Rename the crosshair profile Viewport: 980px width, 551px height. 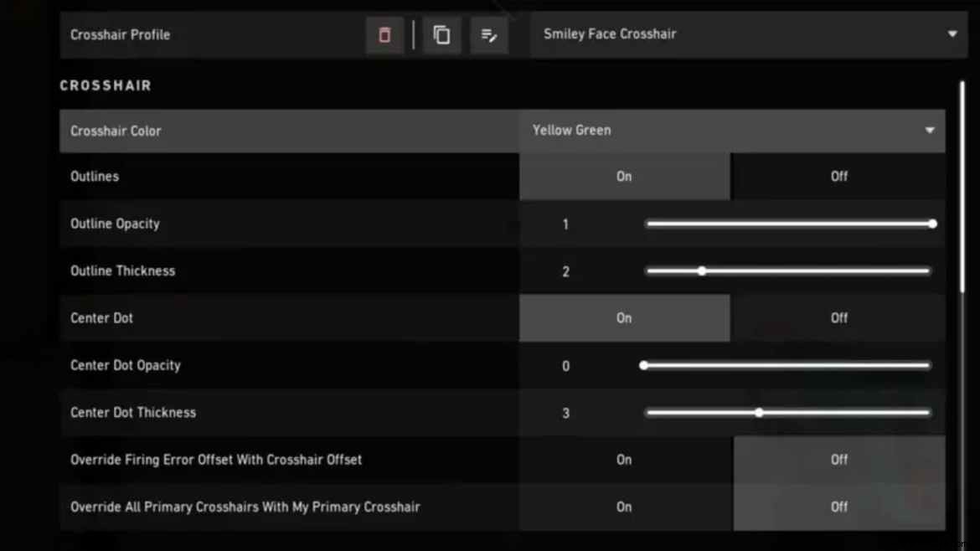tap(489, 35)
